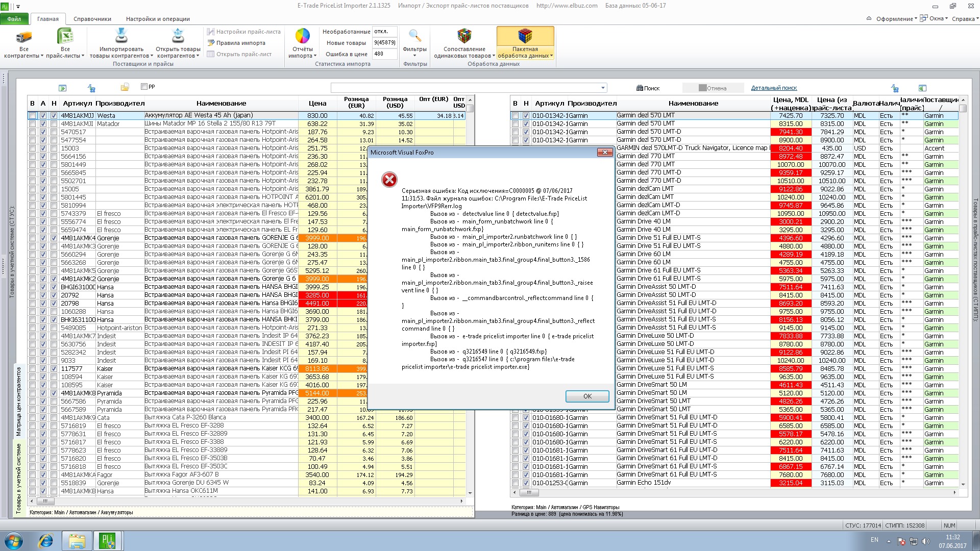Viewport: 980px width, 551px height.
Task: Click the search text input field
Action: click(465, 88)
